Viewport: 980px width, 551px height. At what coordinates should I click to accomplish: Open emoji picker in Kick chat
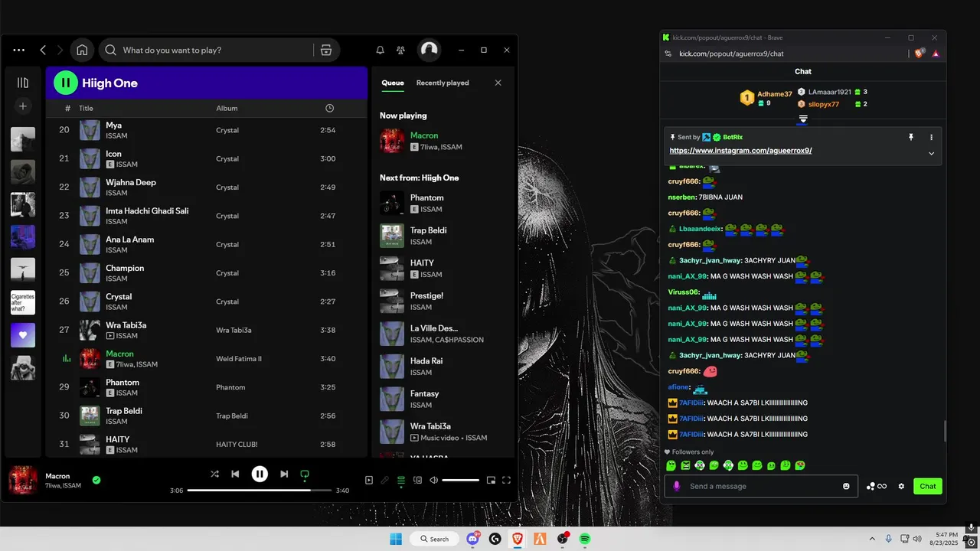click(x=846, y=486)
